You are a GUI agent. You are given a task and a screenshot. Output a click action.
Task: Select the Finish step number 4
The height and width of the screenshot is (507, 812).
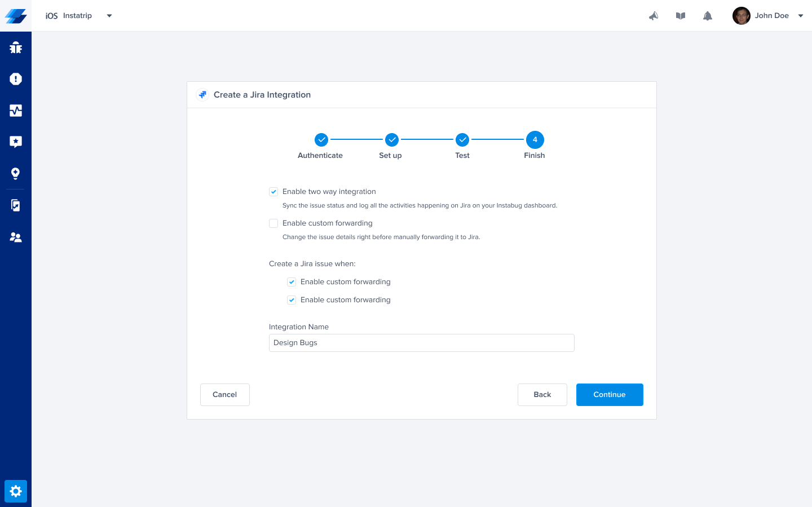535,139
